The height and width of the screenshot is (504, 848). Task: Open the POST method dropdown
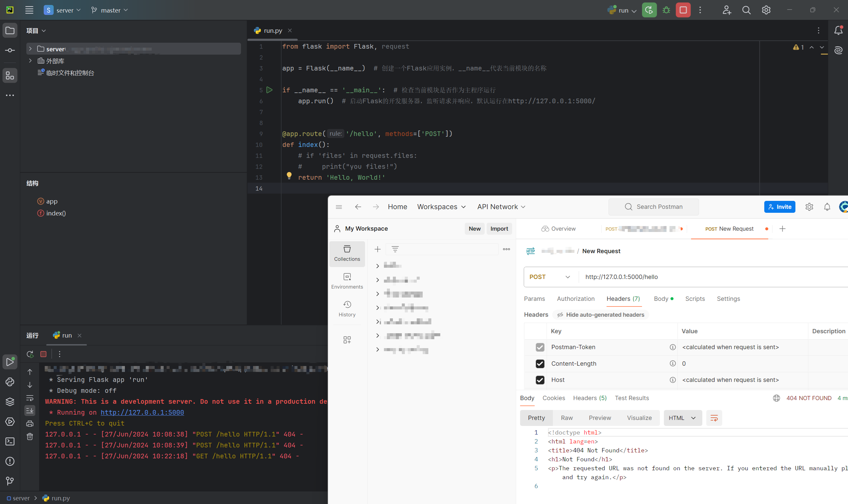coord(550,277)
